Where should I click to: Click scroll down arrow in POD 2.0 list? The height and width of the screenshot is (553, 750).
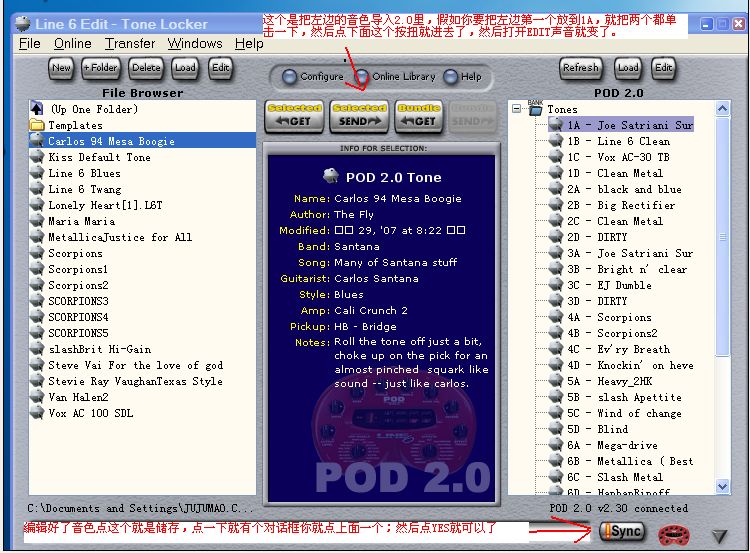723,487
